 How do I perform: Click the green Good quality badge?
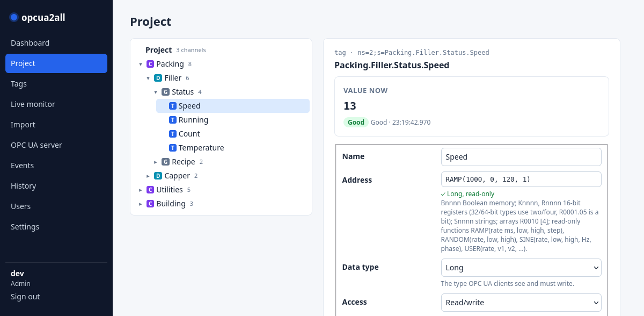(x=356, y=123)
